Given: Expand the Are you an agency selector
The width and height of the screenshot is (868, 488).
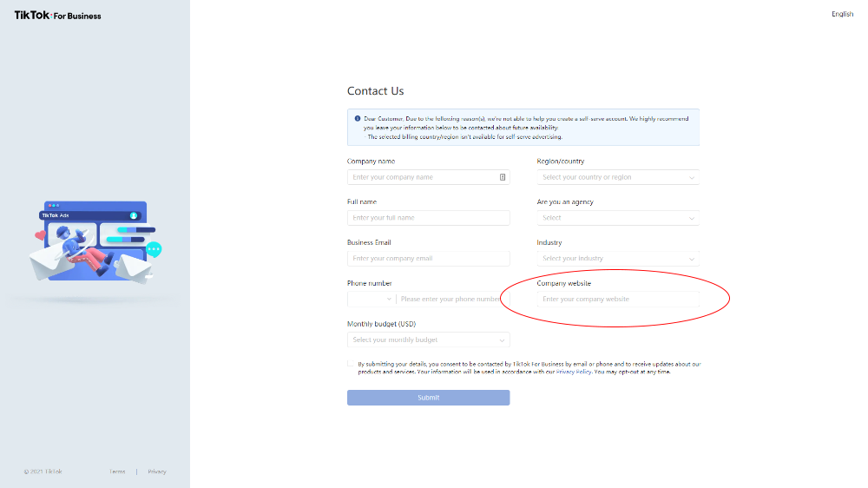Looking at the screenshot, I should [617, 218].
